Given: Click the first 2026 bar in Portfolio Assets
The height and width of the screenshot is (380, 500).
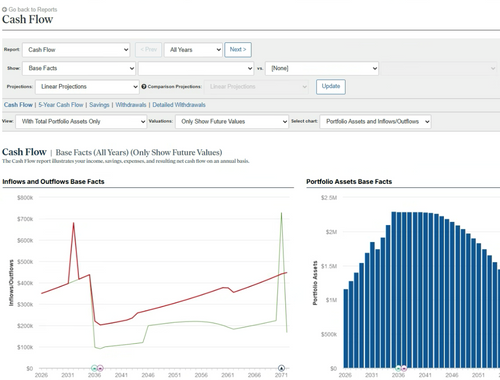Looking at the screenshot, I should click(x=346, y=328).
